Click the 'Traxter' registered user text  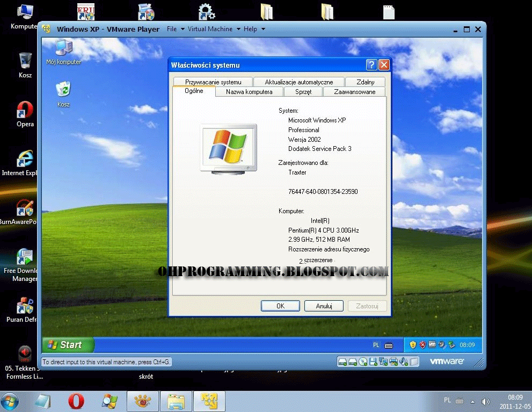(x=297, y=172)
